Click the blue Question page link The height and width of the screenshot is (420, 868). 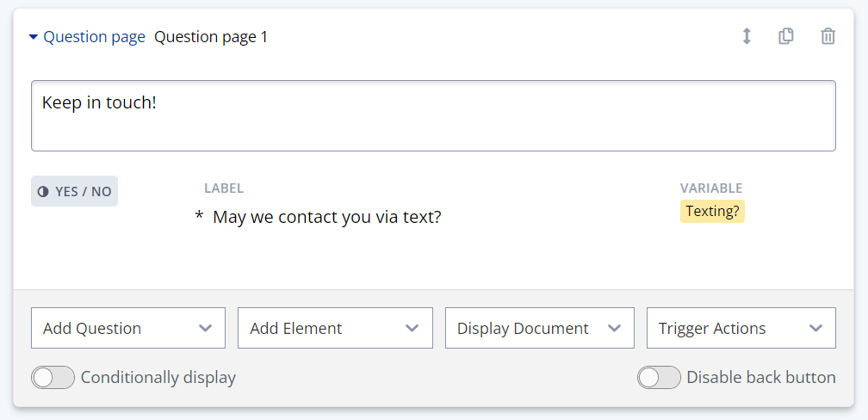click(94, 37)
